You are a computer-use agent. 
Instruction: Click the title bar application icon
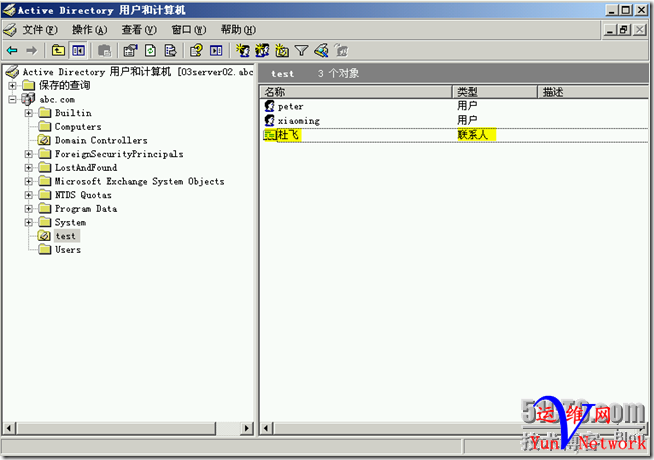click(x=9, y=10)
